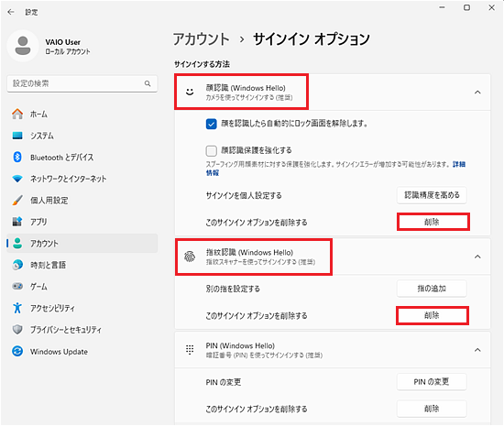The image size is (504, 426).
Task: Click the Windows Update sync icon
Action: click(17, 351)
